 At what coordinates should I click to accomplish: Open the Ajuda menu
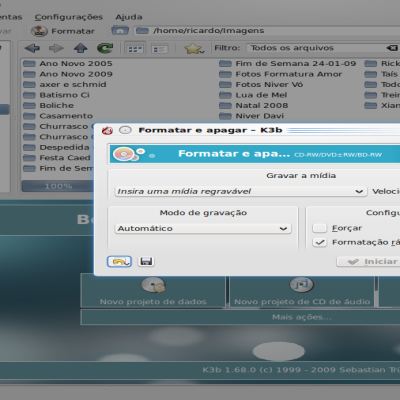pos(129,17)
